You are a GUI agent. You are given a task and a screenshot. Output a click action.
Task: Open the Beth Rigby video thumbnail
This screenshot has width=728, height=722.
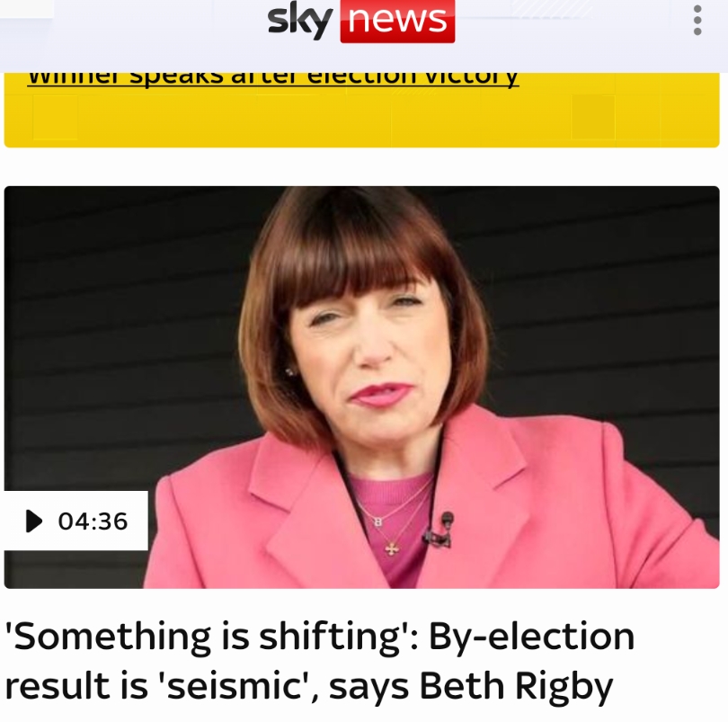[x=361, y=387]
